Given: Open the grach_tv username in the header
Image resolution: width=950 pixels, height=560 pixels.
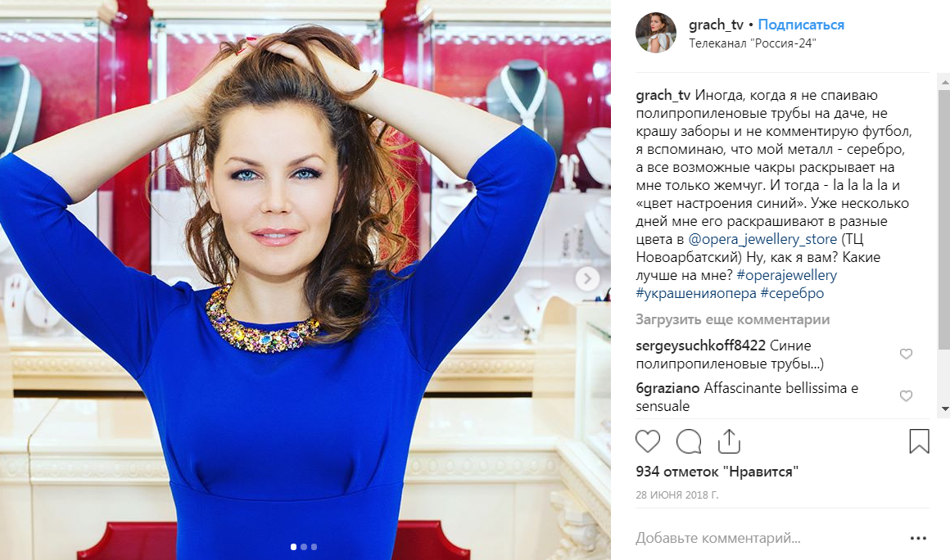Looking at the screenshot, I should [x=716, y=25].
